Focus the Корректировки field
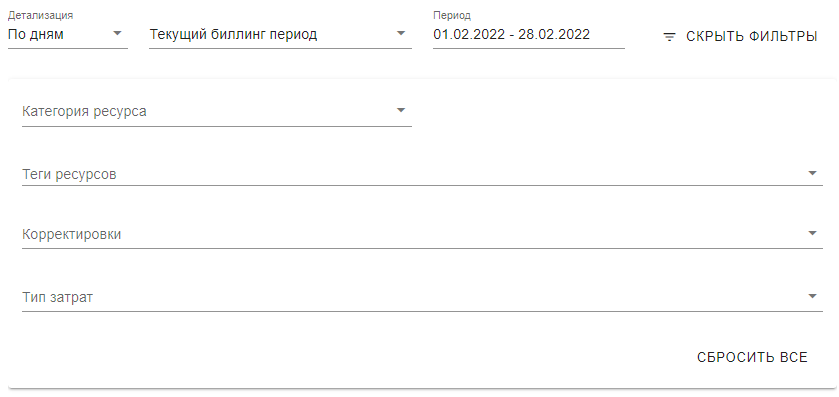Image resolution: width=839 pixels, height=397 pixels. tap(422, 234)
